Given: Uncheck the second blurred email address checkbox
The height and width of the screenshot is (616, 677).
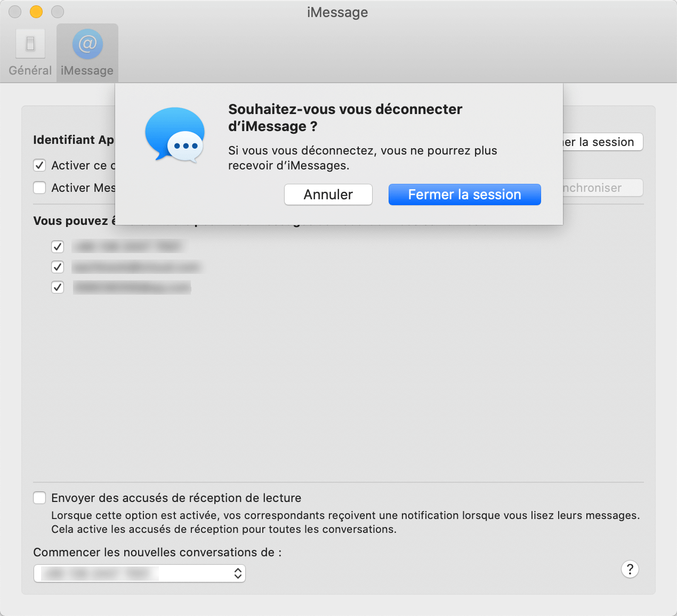Looking at the screenshot, I should point(58,267).
